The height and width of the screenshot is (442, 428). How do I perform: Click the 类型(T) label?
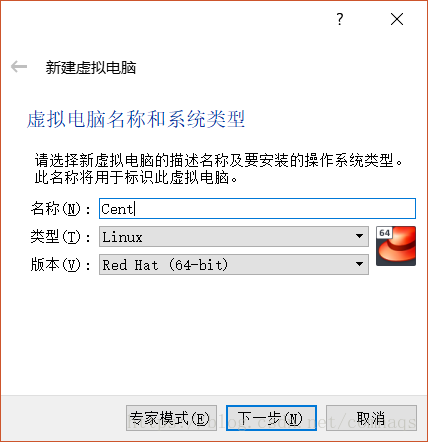point(60,237)
